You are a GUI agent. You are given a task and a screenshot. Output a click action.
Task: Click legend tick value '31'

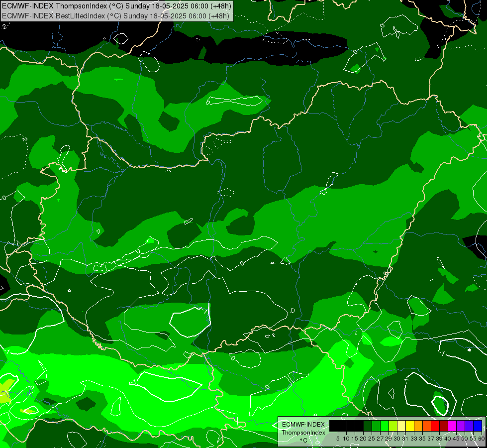click(x=405, y=439)
